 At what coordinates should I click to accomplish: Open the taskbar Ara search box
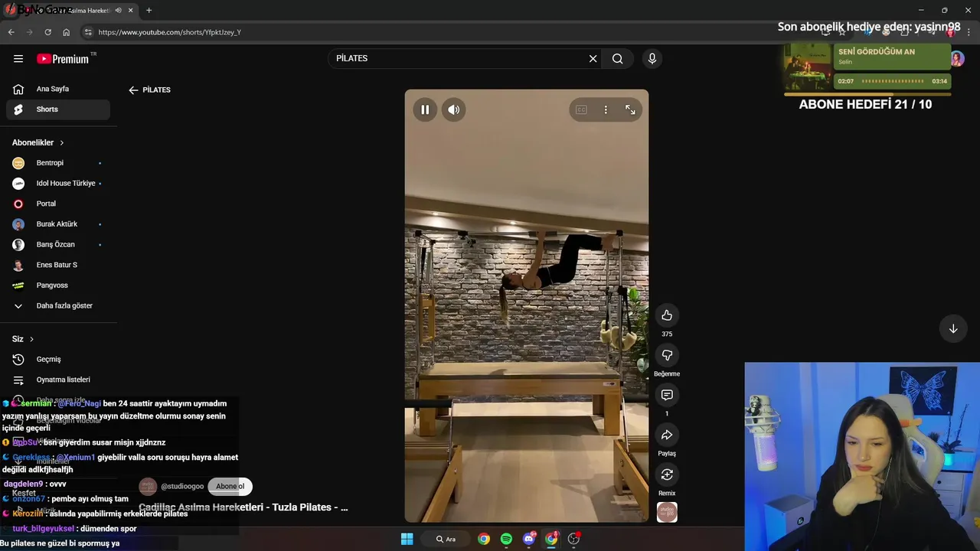click(x=446, y=539)
